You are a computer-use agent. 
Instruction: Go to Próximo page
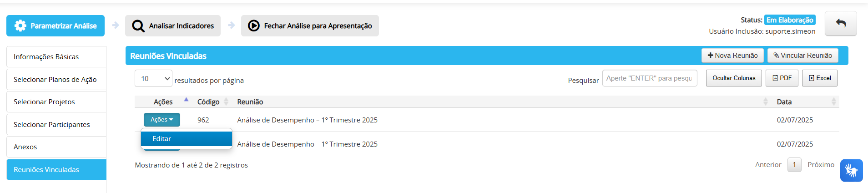[821, 165]
